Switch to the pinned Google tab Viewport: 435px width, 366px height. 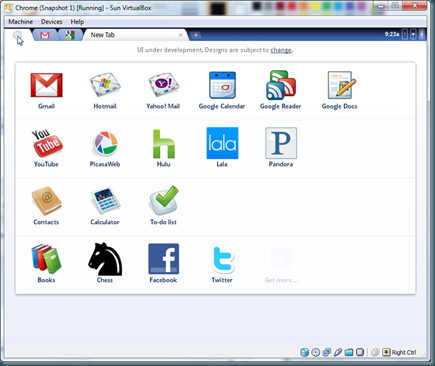pos(70,35)
